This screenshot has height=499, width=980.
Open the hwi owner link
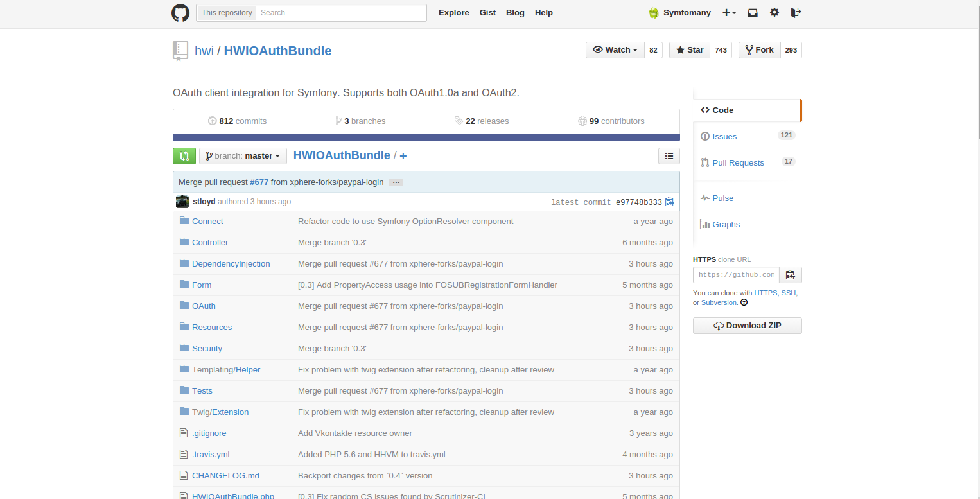pyautogui.click(x=204, y=51)
